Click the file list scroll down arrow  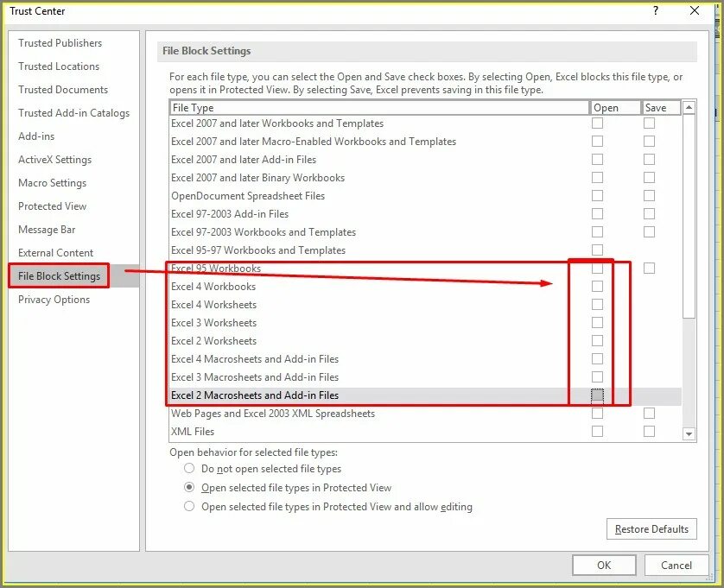[x=689, y=433]
